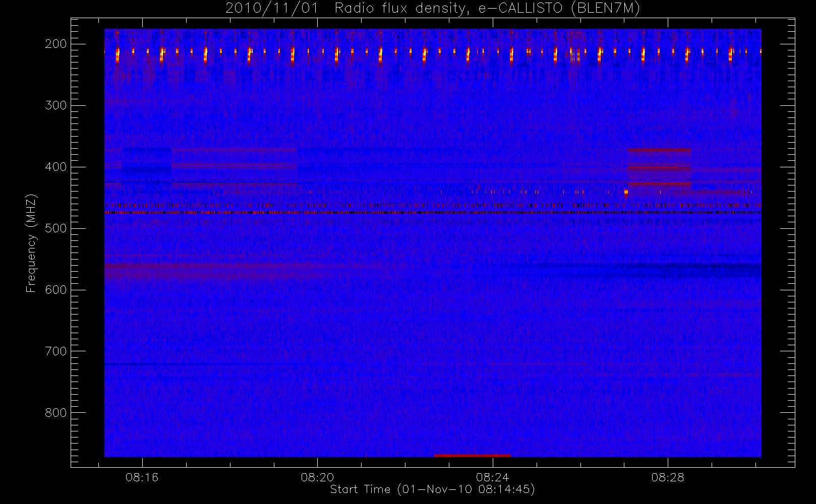Click the '600' frequency tick label

click(x=56, y=290)
